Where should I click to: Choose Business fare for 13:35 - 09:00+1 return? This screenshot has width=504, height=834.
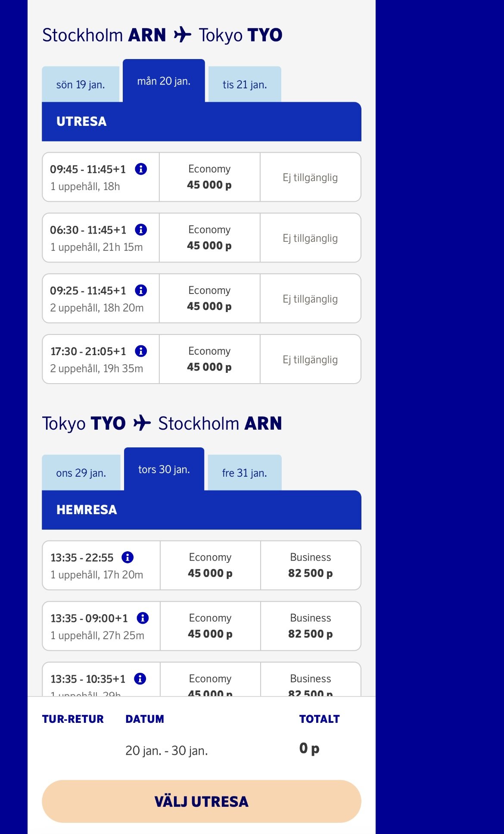tap(311, 626)
